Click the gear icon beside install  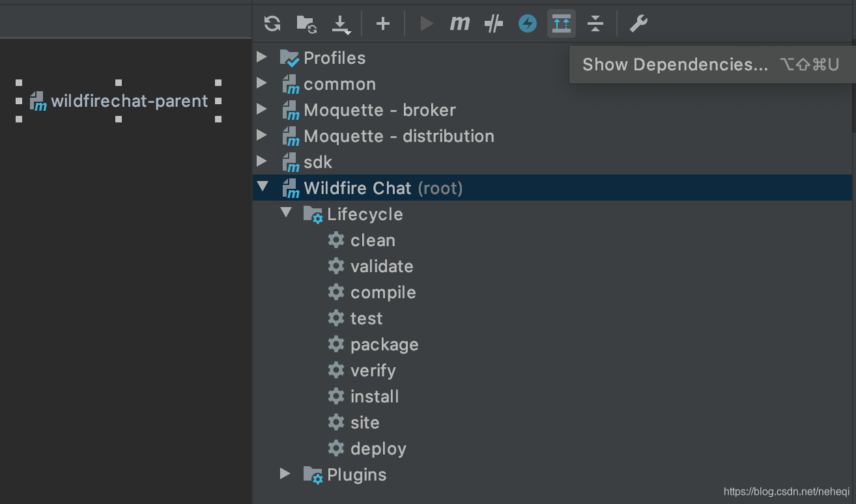click(336, 396)
